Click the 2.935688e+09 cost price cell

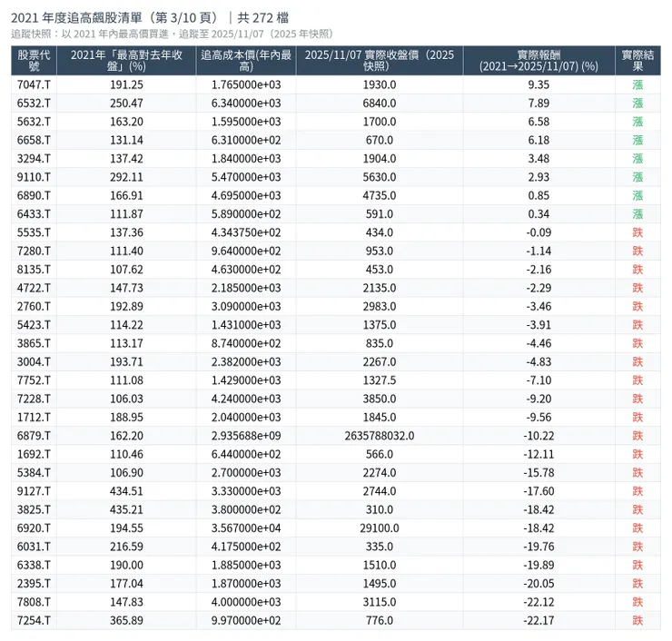pos(246,436)
